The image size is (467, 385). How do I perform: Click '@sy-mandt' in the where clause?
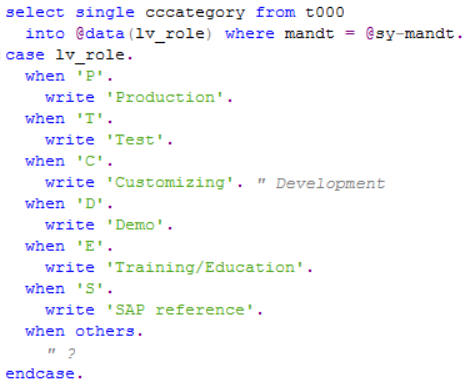point(410,34)
